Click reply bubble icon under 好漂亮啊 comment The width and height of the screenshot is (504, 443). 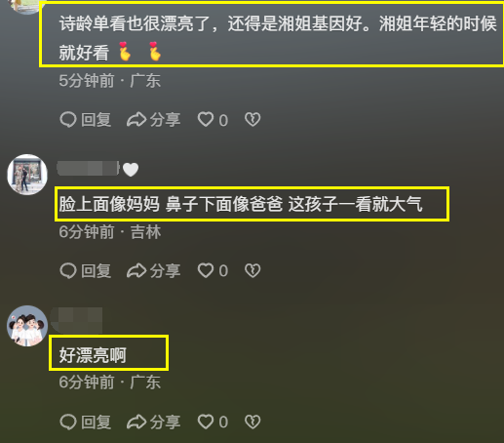(x=68, y=422)
